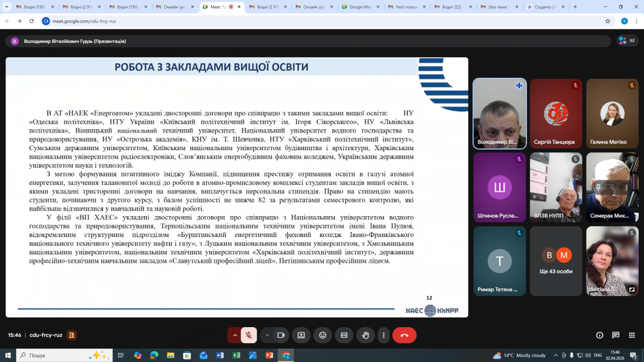
Task: Click the presentation slide area
Action: pos(237,187)
